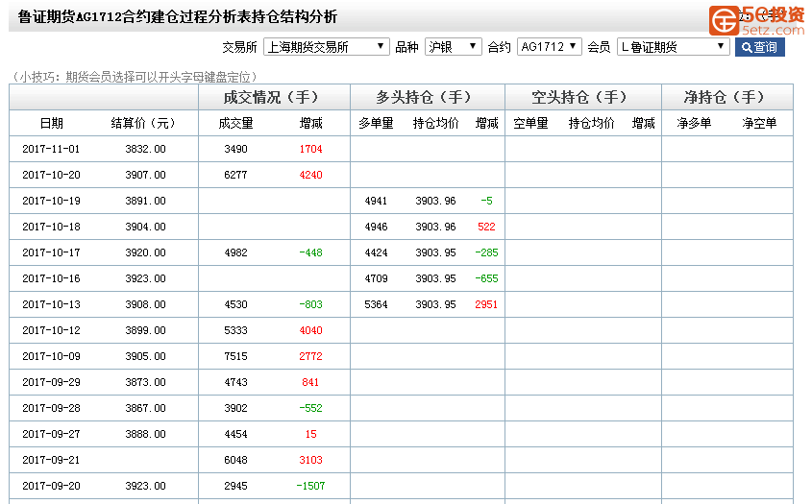Click the 净空单 column header

click(x=759, y=123)
